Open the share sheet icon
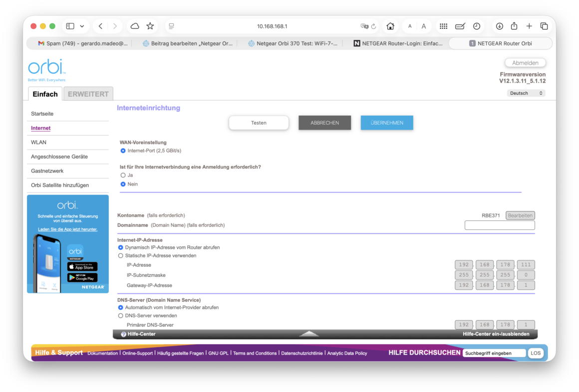This screenshot has height=392, width=579. (514, 26)
